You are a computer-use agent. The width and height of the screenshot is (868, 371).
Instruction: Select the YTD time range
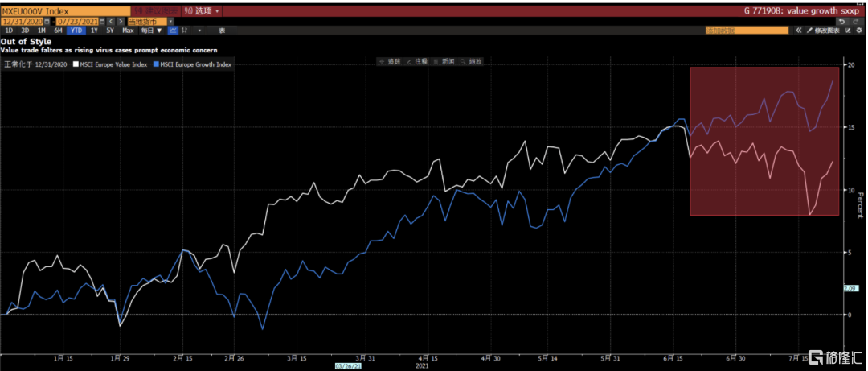pos(76,31)
